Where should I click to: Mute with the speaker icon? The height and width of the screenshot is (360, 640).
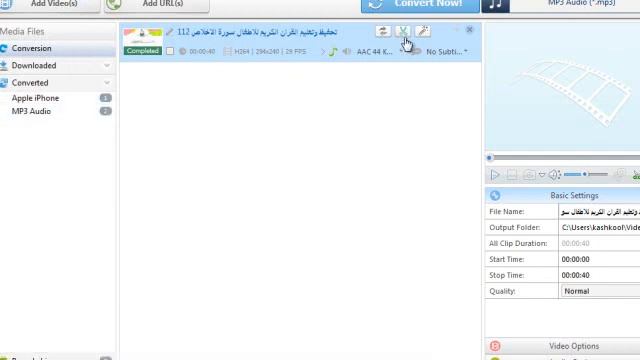(553, 175)
